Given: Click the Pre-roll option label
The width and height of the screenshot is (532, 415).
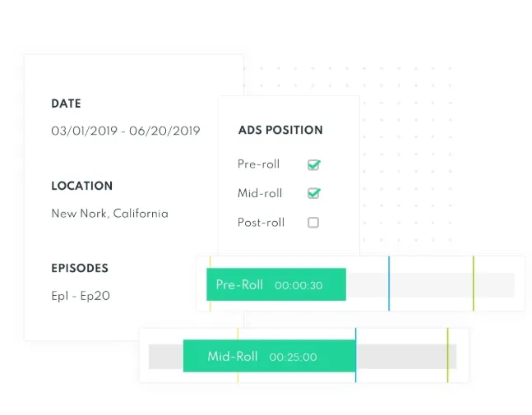Looking at the screenshot, I should click(x=258, y=164).
